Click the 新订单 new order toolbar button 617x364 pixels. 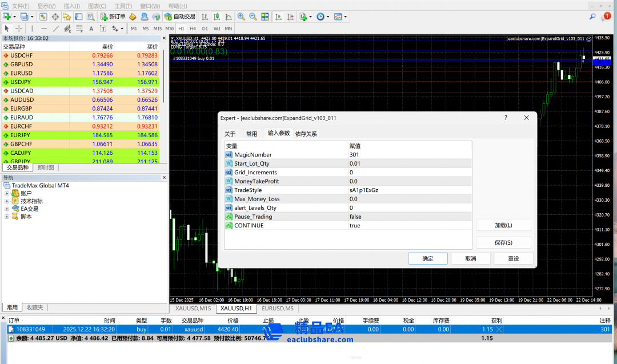(113, 17)
